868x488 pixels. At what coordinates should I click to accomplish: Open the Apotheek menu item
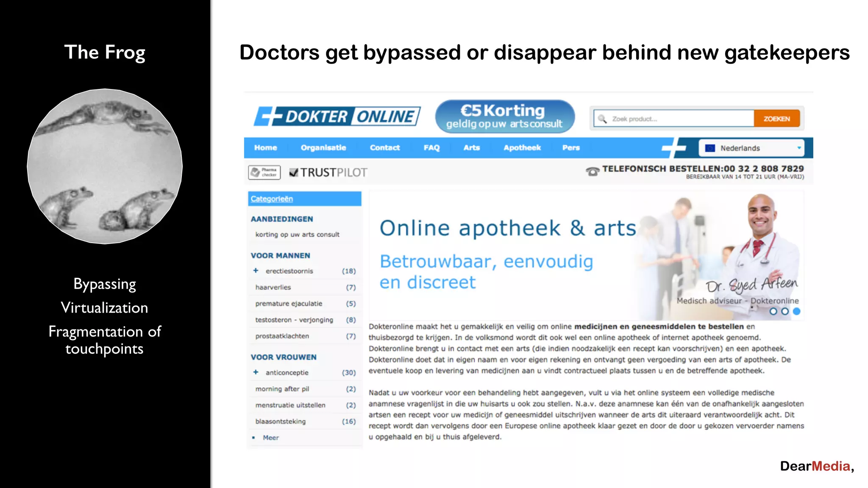point(522,148)
